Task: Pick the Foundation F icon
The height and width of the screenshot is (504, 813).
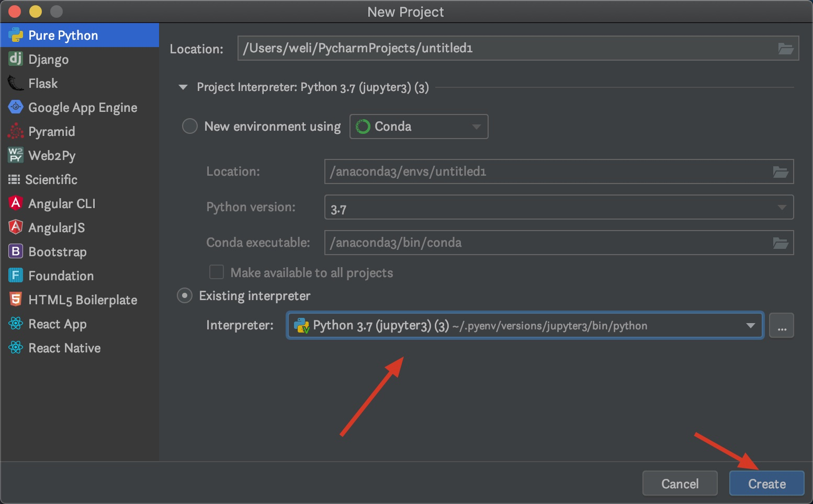Action: pos(16,275)
